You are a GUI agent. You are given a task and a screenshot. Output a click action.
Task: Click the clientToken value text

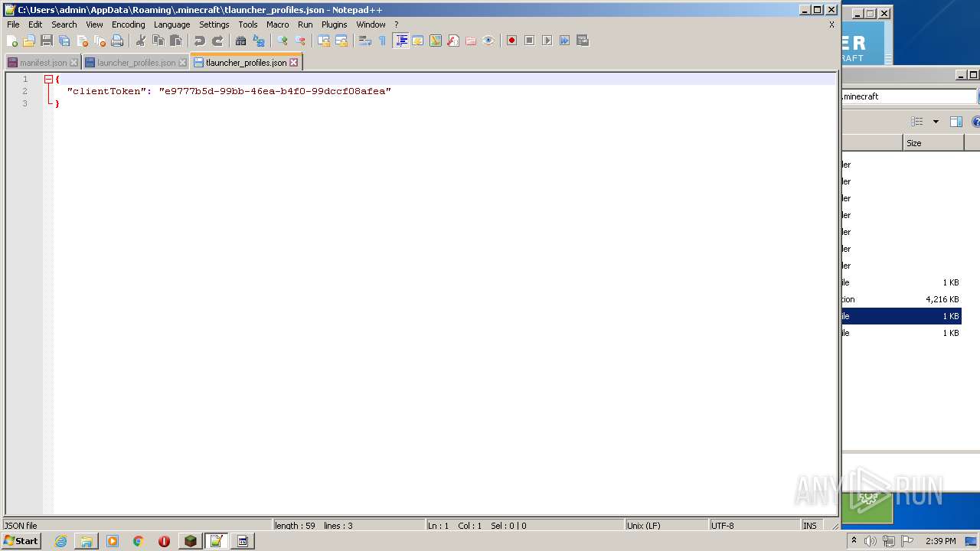(275, 91)
